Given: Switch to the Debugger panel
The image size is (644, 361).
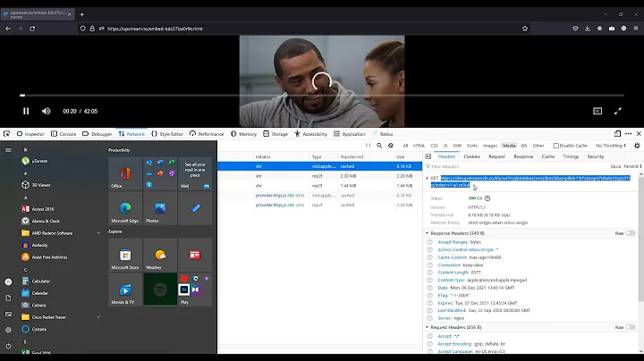Looking at the screenshot, I should pos(97,134).
